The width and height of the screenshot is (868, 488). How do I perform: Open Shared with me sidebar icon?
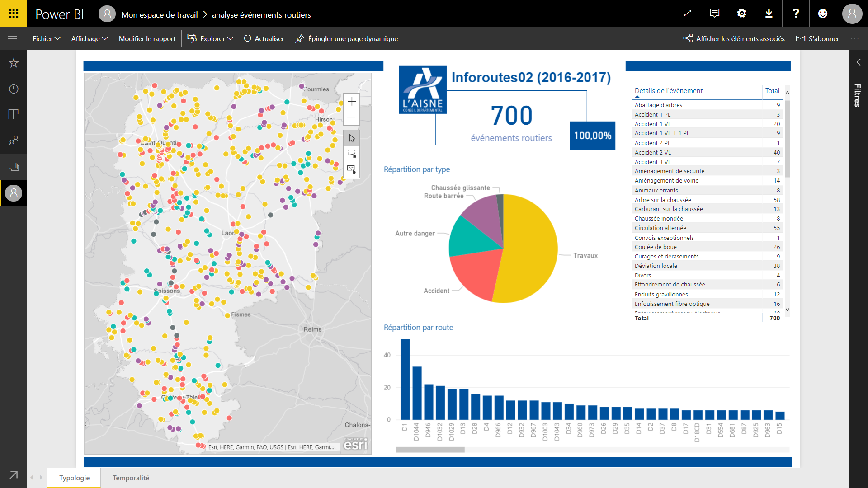(14, 141)
